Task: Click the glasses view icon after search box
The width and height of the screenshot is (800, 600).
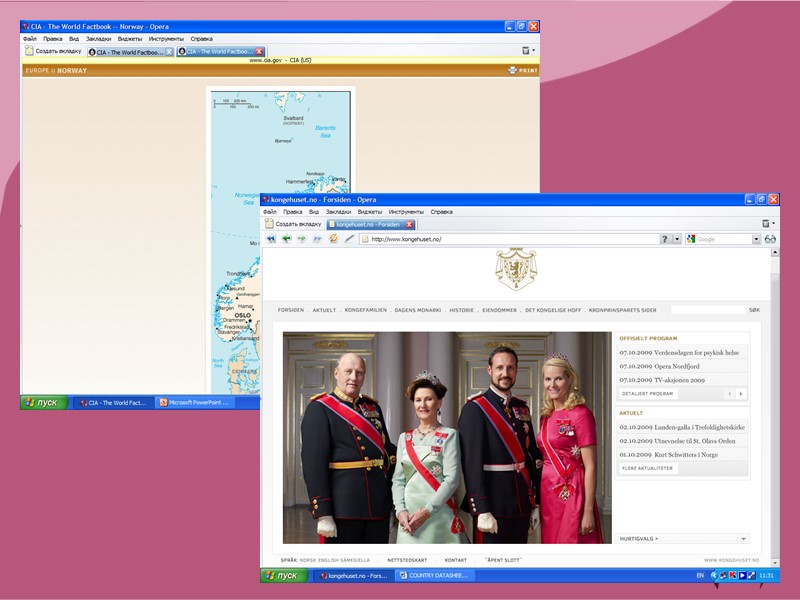Action: pyautogui.click(x=770, y=239)
